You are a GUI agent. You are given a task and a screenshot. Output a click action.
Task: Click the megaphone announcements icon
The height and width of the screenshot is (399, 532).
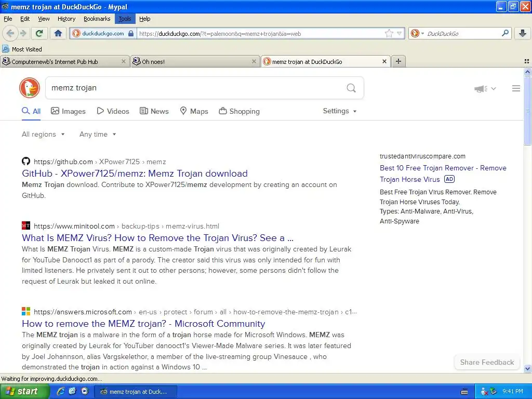point(481,88)
